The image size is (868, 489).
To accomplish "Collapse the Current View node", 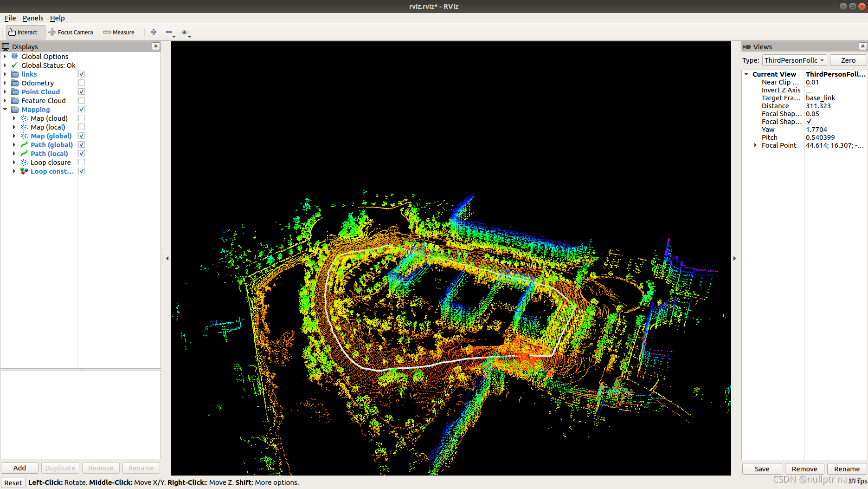I will click(746, 74).
